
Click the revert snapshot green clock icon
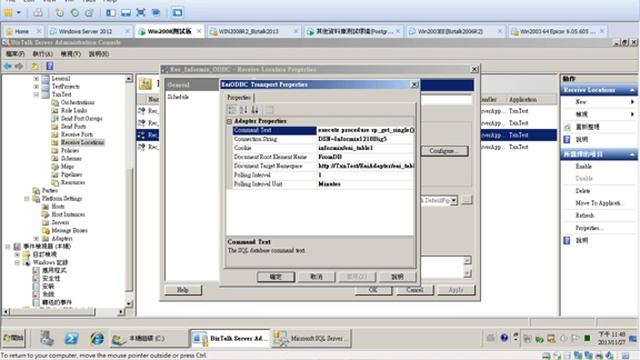pos(75,13)
